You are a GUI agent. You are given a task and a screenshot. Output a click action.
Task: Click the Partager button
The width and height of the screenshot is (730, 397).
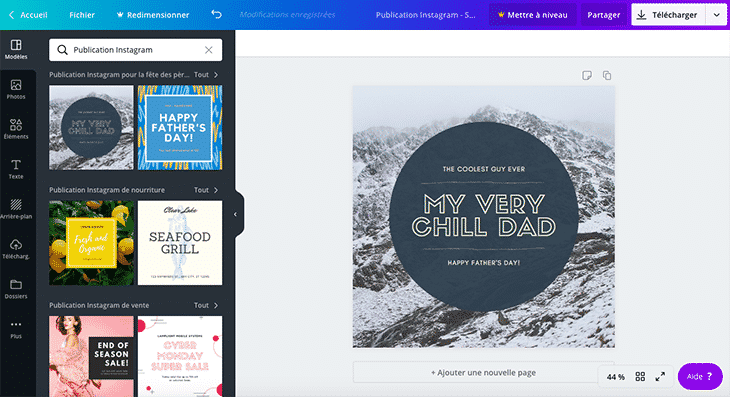tap(603, 15)
